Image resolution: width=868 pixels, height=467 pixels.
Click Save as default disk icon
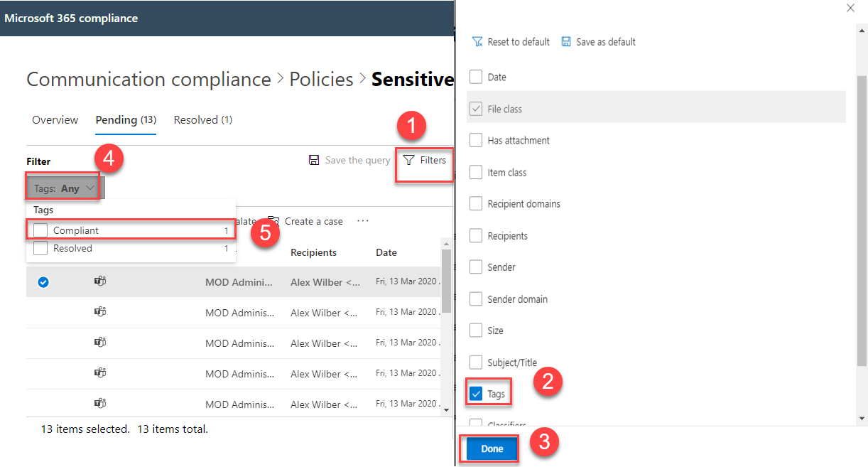pos(566,42)
